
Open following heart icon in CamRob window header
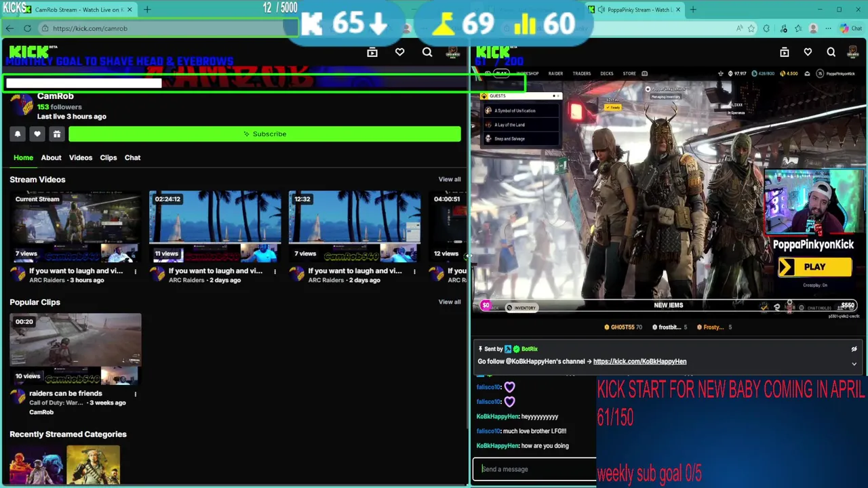click(399, 52)
